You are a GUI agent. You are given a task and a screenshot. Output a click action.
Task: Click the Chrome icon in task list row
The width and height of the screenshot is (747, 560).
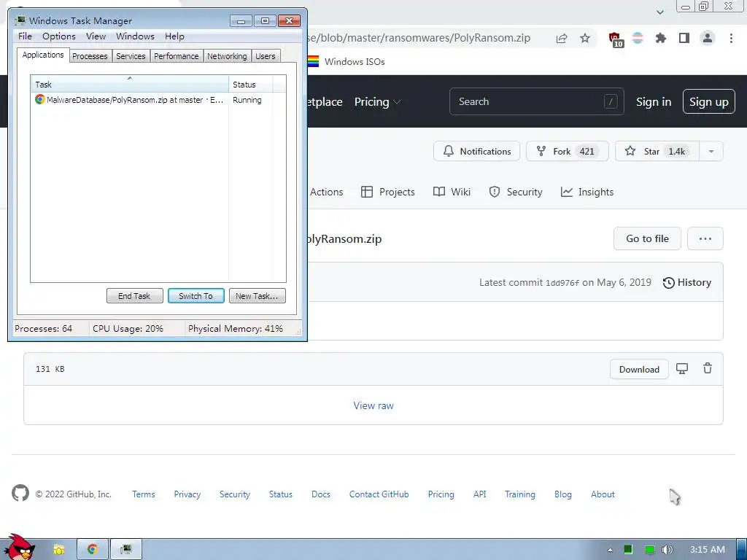[40, 99]
